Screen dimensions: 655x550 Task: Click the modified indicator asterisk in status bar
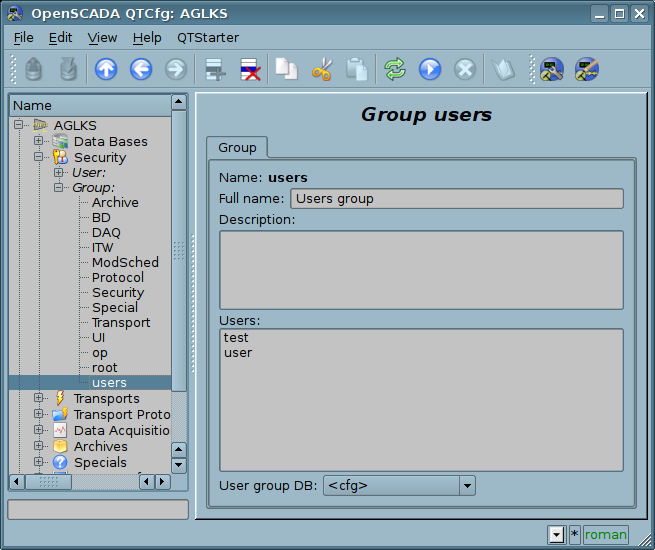[574, 535]
